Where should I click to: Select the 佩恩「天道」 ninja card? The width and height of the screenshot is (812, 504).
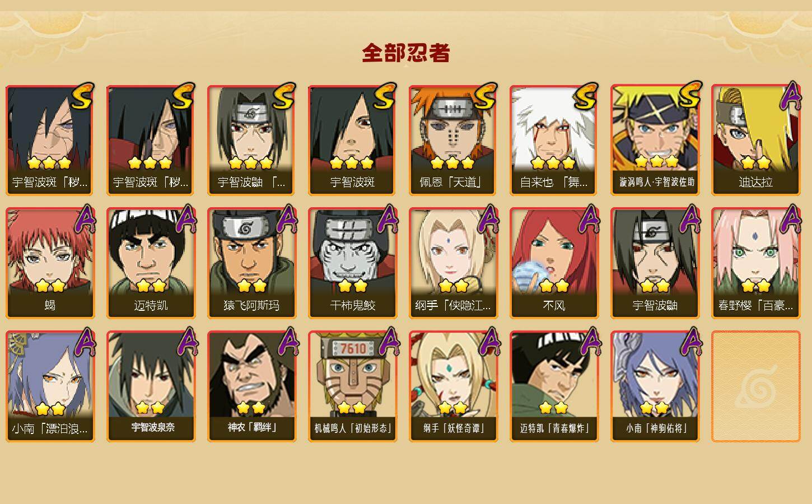[x=453, y=140]
